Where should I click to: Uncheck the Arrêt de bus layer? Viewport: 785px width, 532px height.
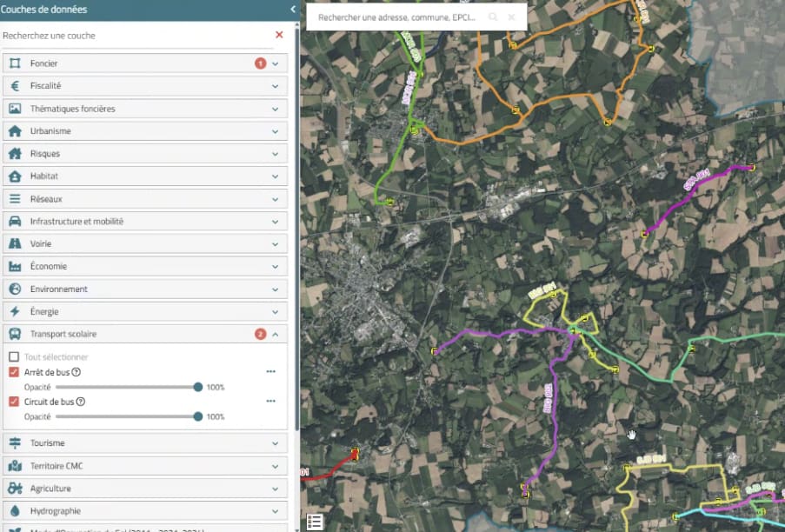[14, 372]
